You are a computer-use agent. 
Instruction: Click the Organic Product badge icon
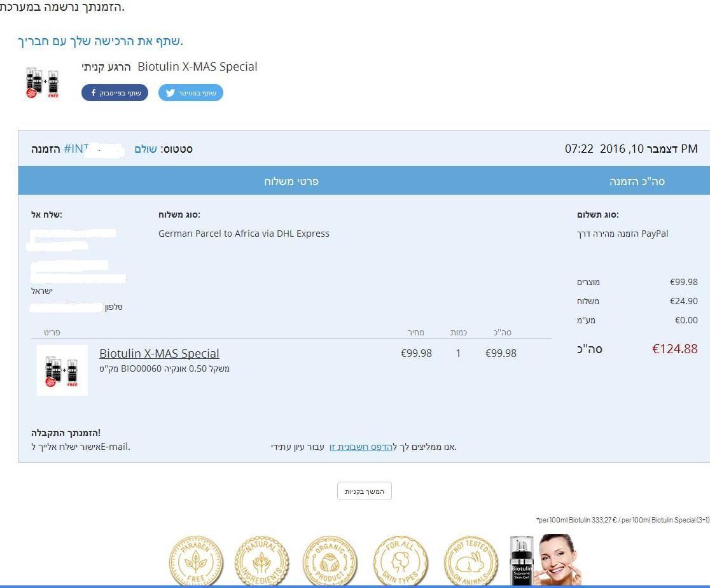click(x=330, y=561)
